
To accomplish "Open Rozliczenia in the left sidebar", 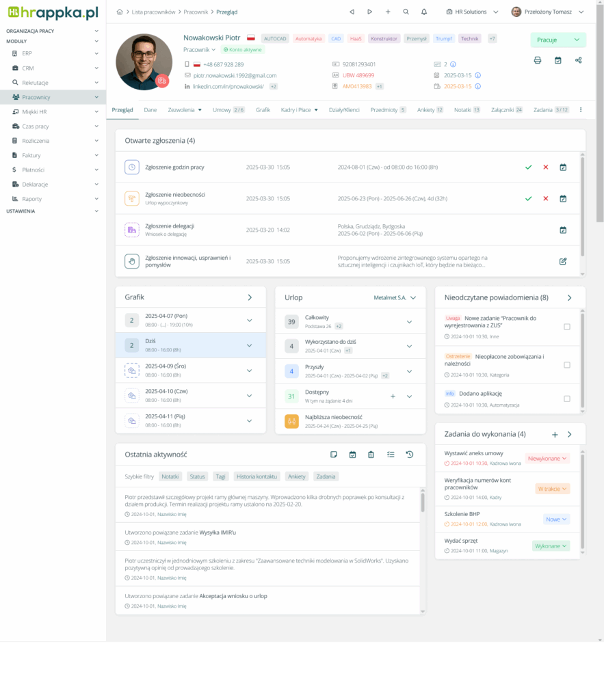I will pos(36,141).
